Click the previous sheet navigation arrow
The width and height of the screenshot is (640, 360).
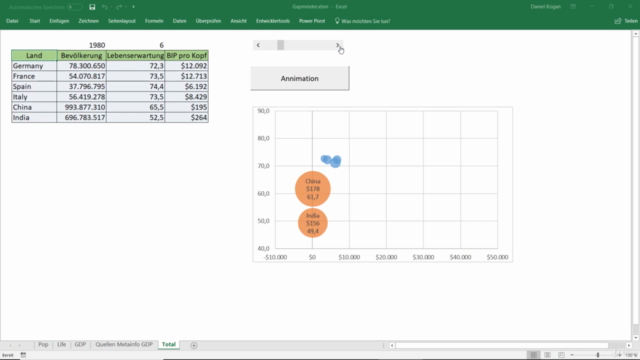[10, 345]
